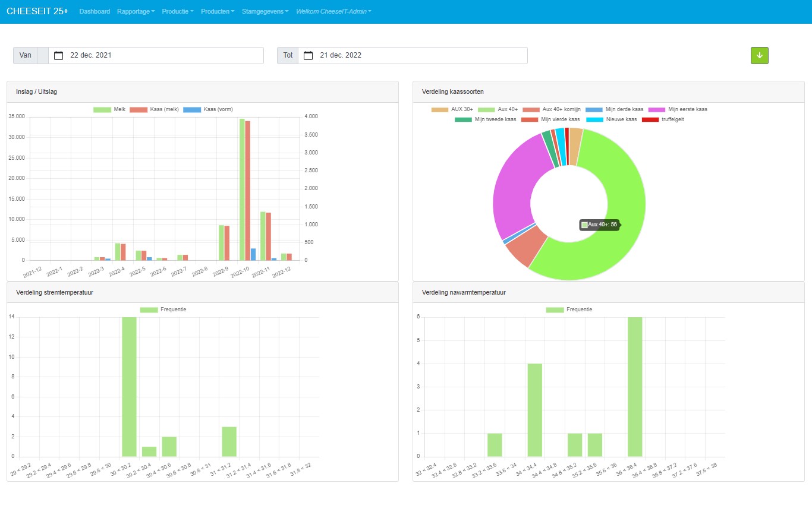Screen dimensions: 812x515
Task: Click calendar icon in Van date field
Action: pyautogui.click(x=58, y=55)
